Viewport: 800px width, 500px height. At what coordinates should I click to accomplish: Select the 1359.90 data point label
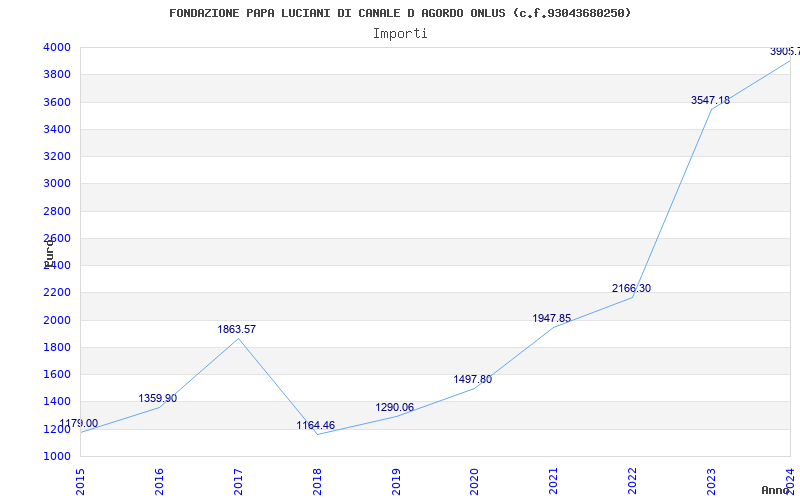[x=158, y=398]
